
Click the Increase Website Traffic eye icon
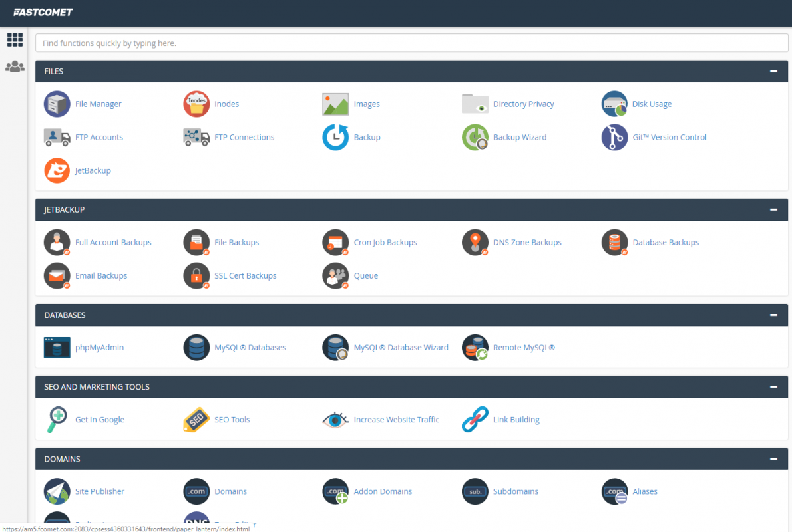point(335,420)
